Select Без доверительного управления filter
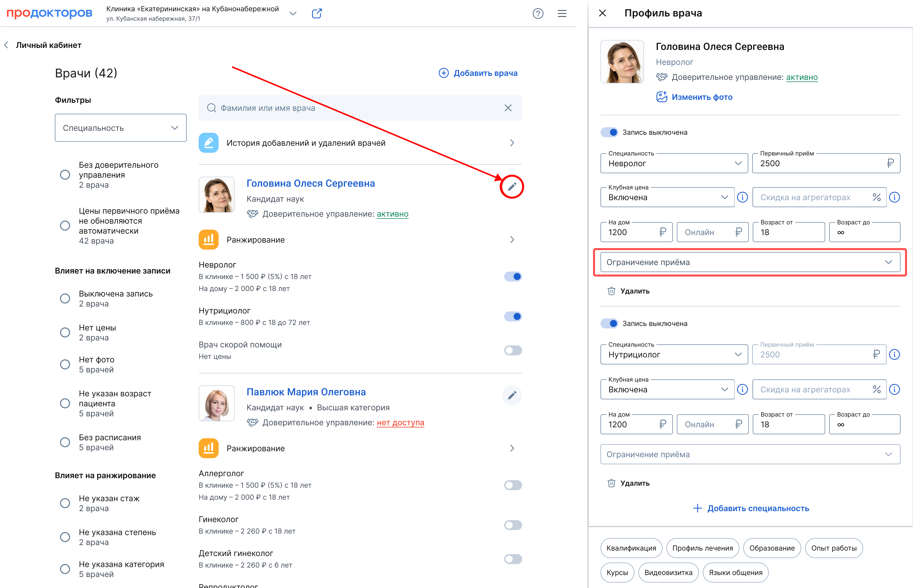 tap(65, 175)
